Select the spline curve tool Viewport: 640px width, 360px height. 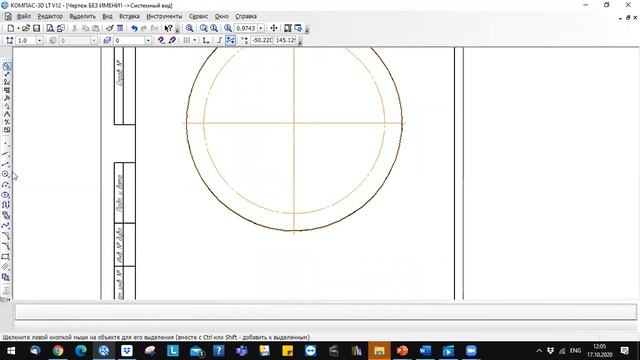(6, 226)
